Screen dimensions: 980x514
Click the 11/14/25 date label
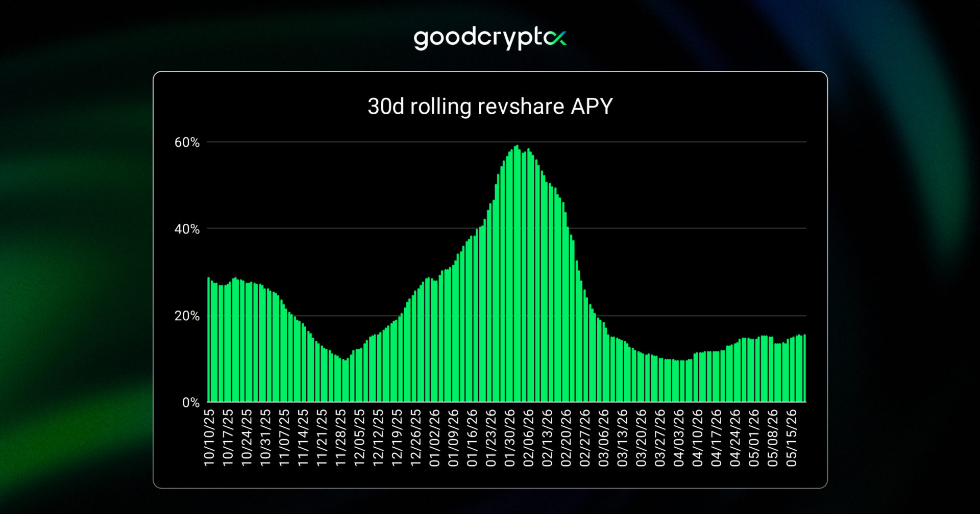pyautogui.click(x=303, y=438)
